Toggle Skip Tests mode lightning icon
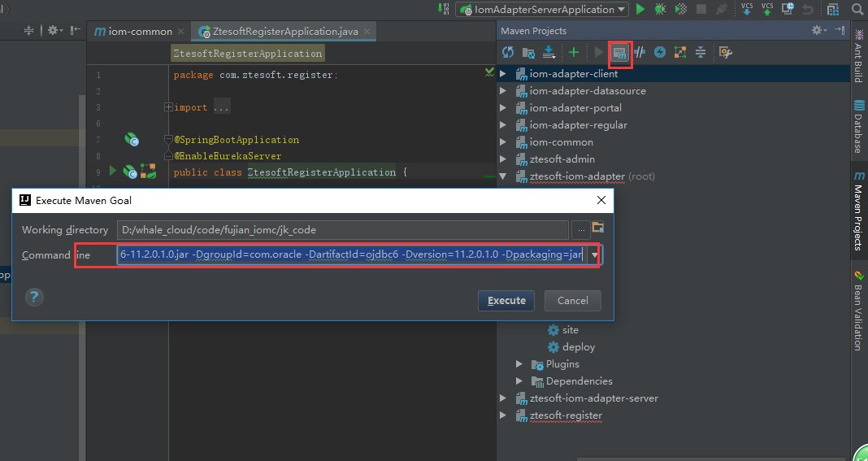Viewport: 868px width, 461px height. coord(660,53)
